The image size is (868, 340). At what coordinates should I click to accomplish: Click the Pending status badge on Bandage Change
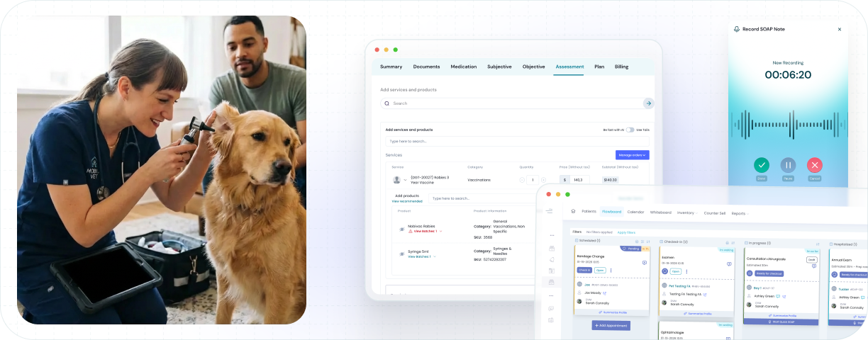click(x=630, y=249)
